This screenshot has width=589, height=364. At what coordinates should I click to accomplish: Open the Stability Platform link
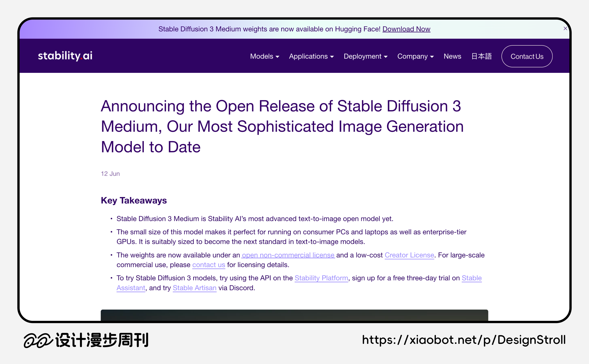(321, 278)
